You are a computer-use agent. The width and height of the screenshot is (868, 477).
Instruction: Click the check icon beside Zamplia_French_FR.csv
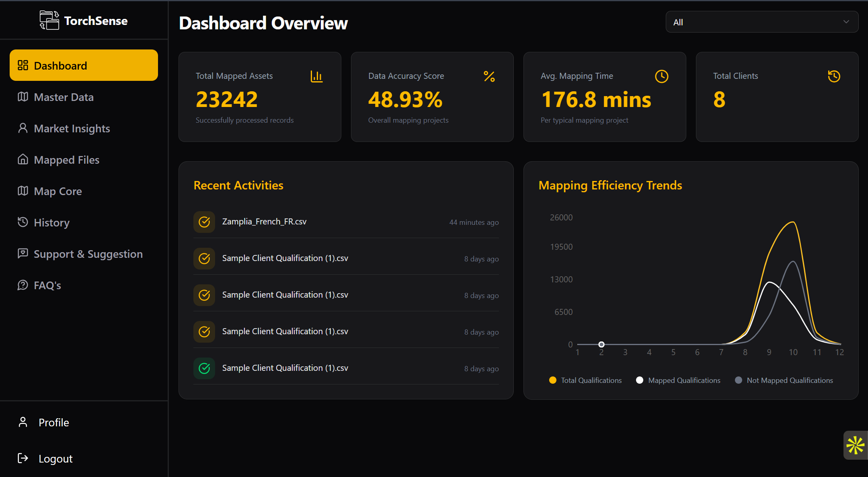pos(204,222)
